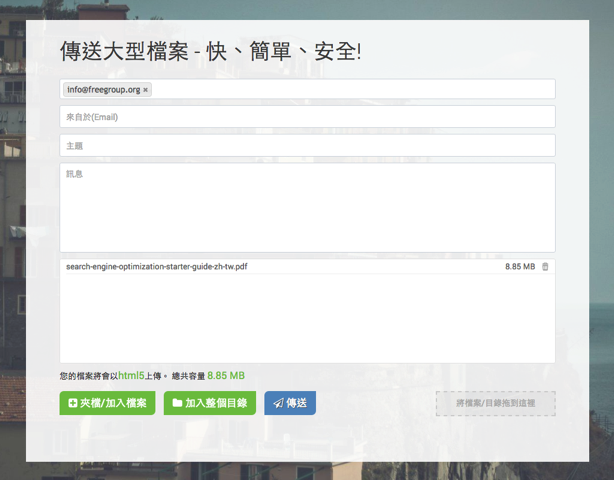This screenshot has width=614, height=480.
Task: Click the recipient email field
Action: [x=307, y=89]
